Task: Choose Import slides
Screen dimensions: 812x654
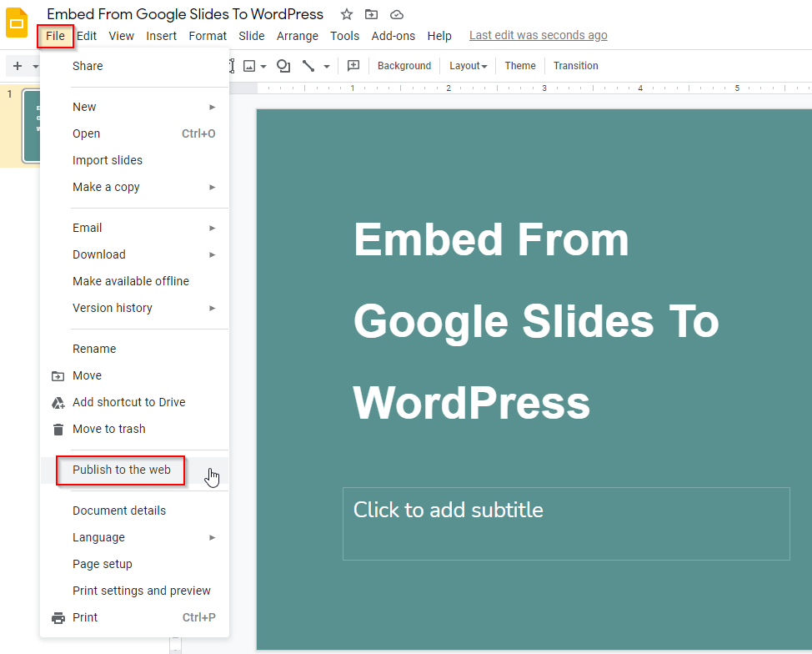Action: coord(135,161)
